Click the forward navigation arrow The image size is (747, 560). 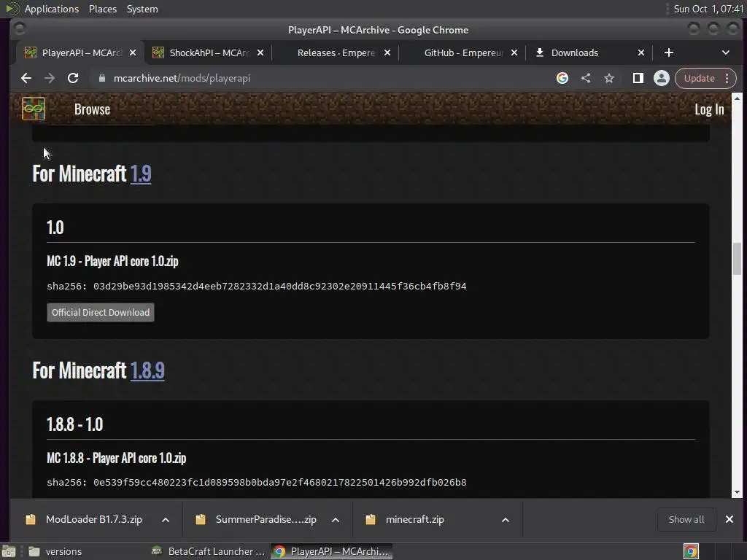coord(50,78)
